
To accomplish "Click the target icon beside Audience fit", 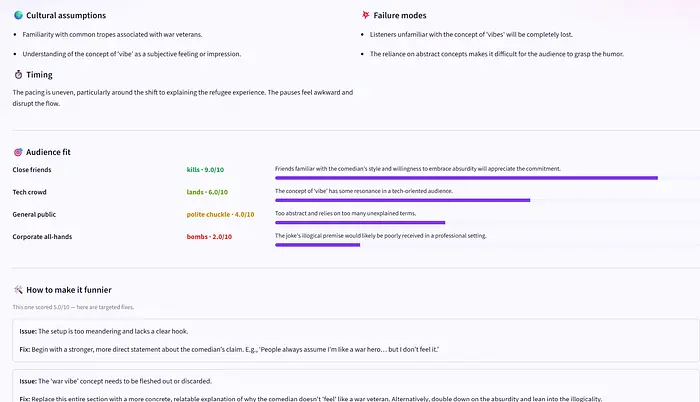I will [x=18, y=152].
